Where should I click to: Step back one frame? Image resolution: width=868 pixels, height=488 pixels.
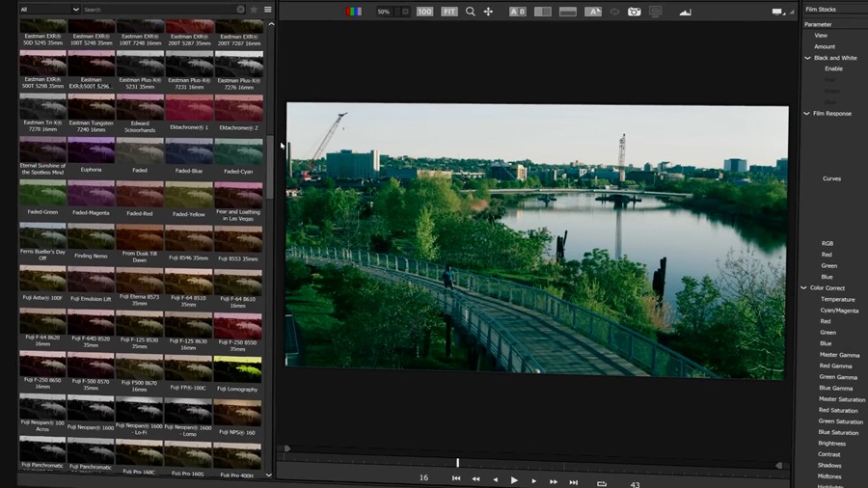496,479
